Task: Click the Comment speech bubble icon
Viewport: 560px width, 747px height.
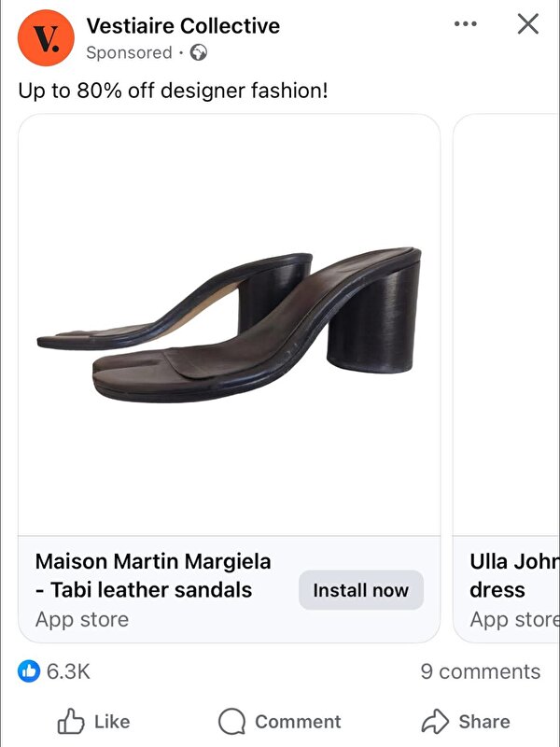Action: (x=231, y=722)
